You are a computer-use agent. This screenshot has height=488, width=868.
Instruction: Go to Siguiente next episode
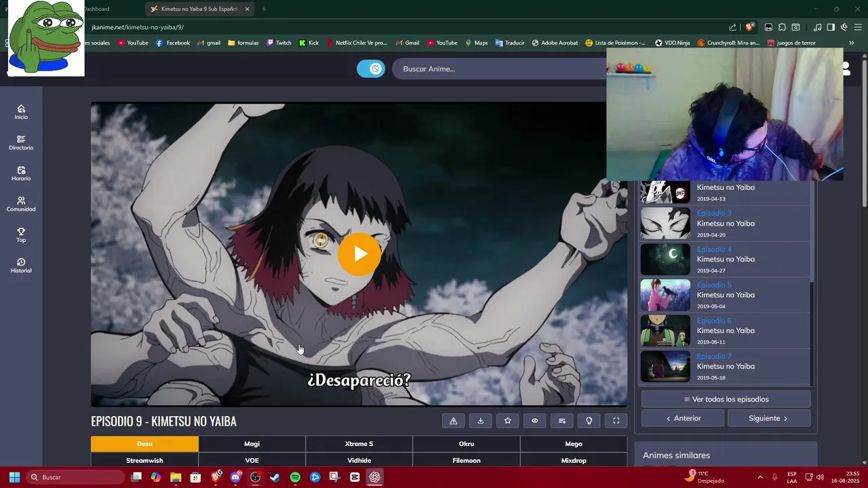tap(768, 418)
